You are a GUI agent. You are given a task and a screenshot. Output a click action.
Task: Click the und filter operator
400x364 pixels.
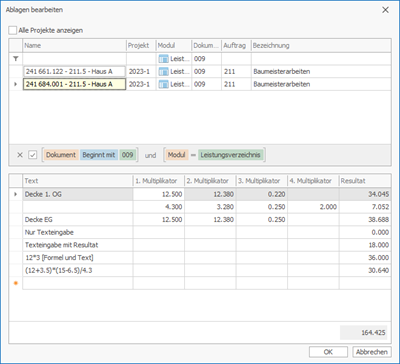(150, 155)
